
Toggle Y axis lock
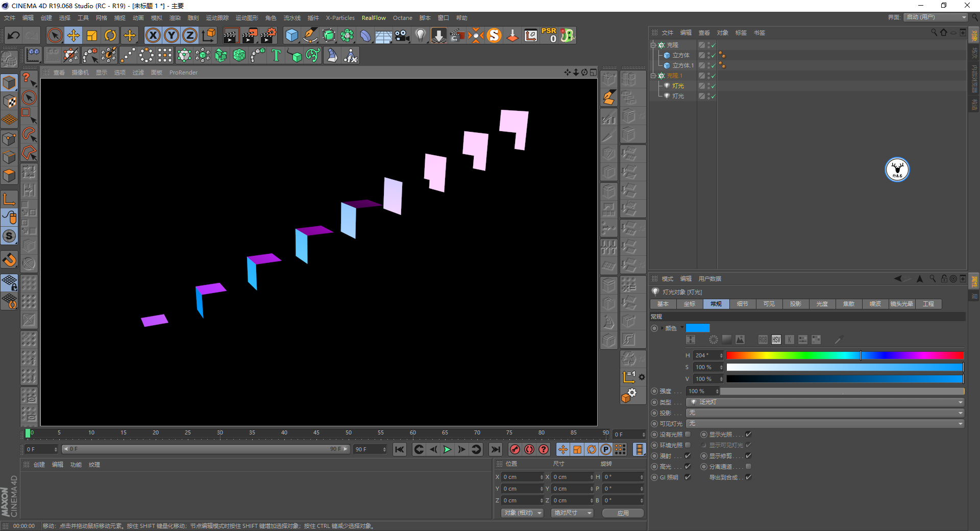click(x=171, y=35)
